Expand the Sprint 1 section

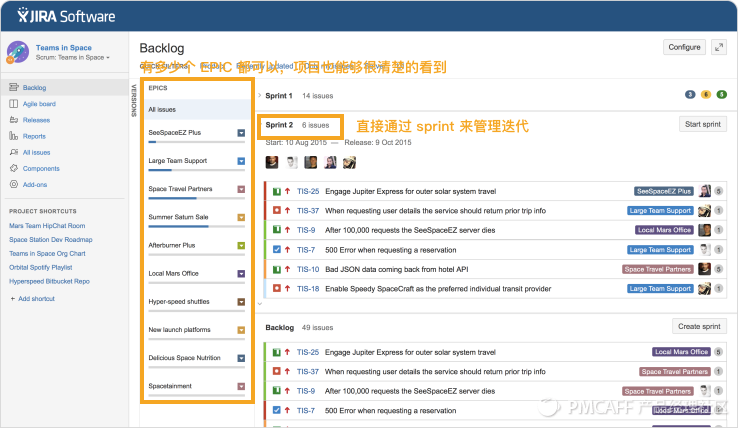coord(260,95)
